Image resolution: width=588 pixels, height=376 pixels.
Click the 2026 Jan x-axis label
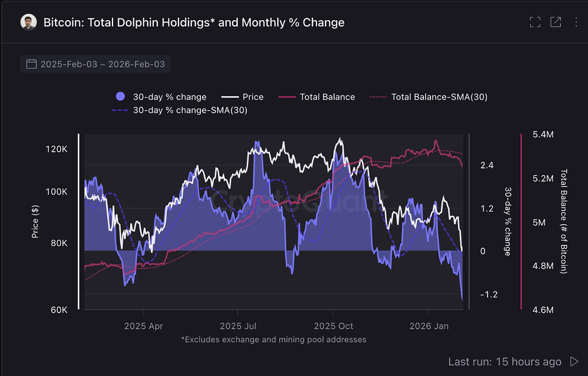pos(429,326)
